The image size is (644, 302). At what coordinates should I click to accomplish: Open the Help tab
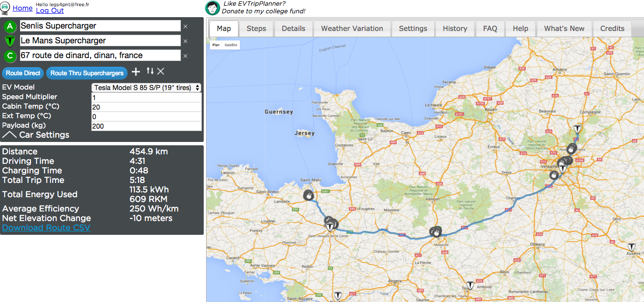click(520, 29)
